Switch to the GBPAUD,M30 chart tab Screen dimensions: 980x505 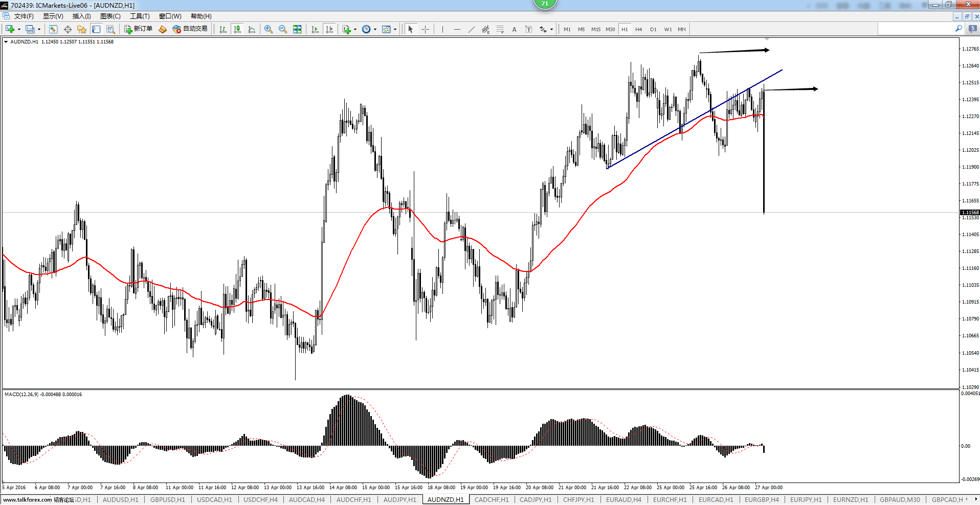[900, 500]
